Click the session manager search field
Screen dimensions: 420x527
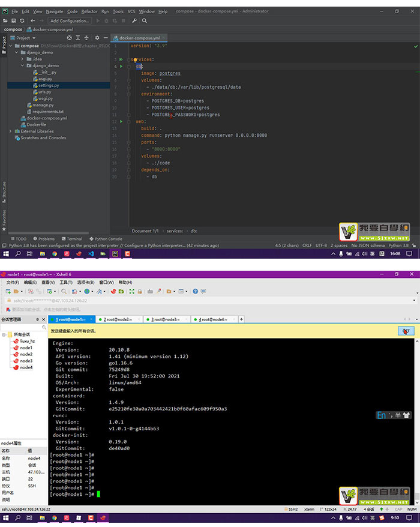tap(23, 327)
